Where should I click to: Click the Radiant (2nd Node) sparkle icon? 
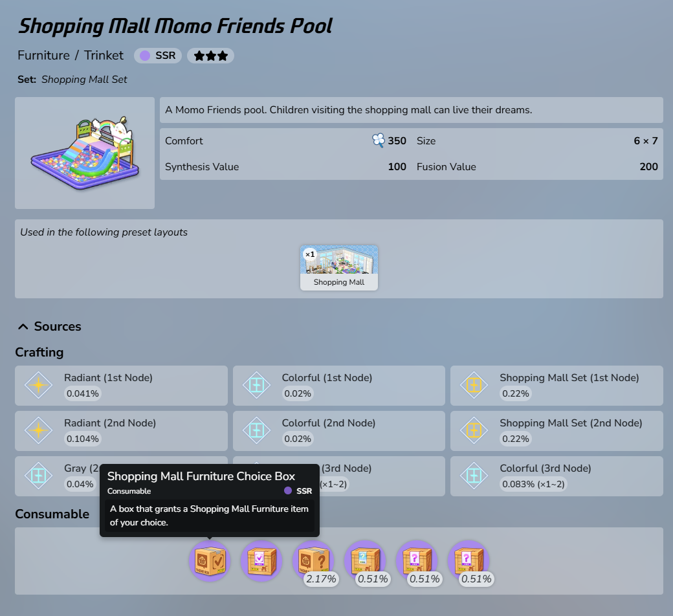39,430
